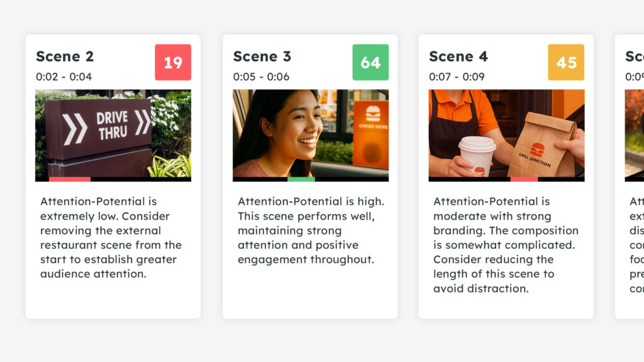Click the Scene 4 moderate attention description
Image resolution: width=644 pixels, height=362 pixels.
click(506, 245)
